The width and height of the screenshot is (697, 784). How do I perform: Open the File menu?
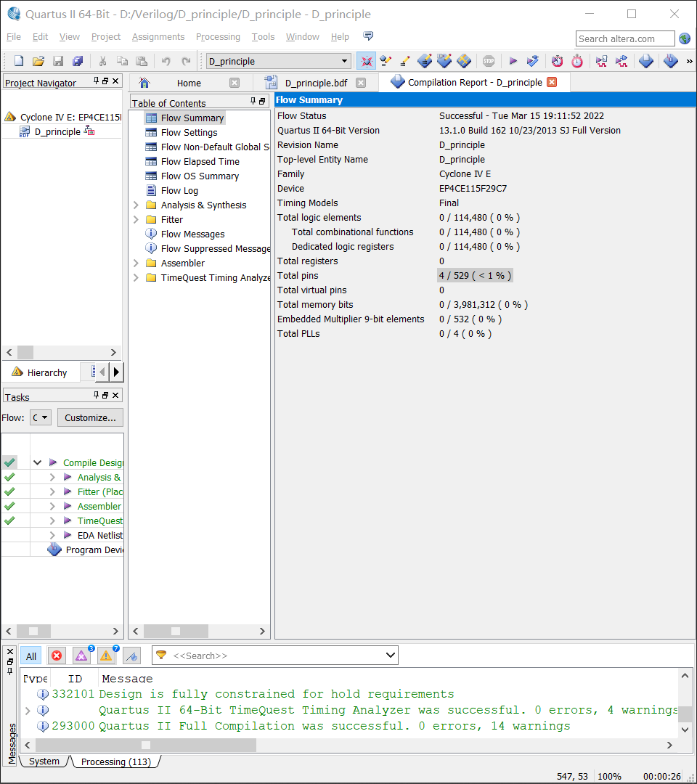click(14, 36)
